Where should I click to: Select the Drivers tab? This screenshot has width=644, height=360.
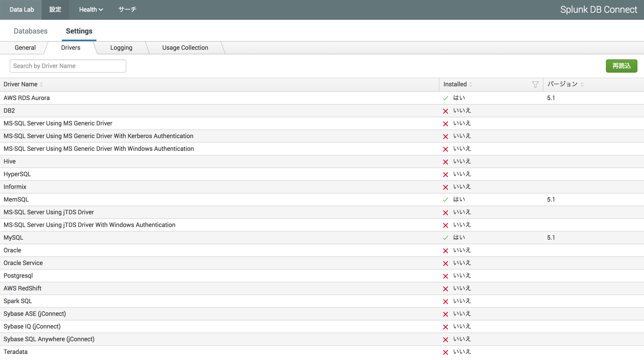tap(71, 48)
